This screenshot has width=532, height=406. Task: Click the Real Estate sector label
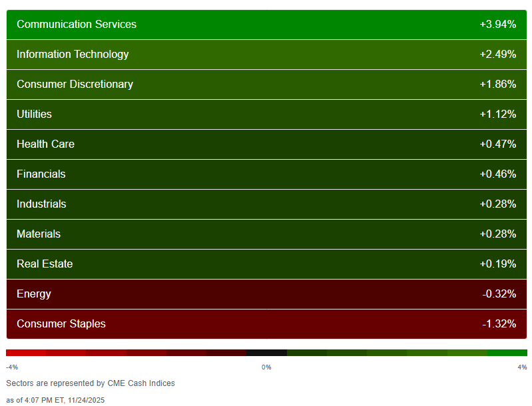click(45, 264)
